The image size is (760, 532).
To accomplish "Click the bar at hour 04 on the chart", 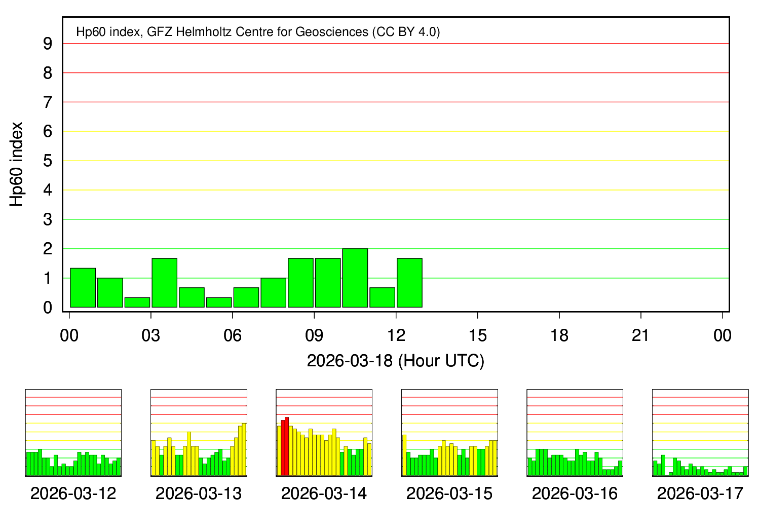I will pos(192,296).
